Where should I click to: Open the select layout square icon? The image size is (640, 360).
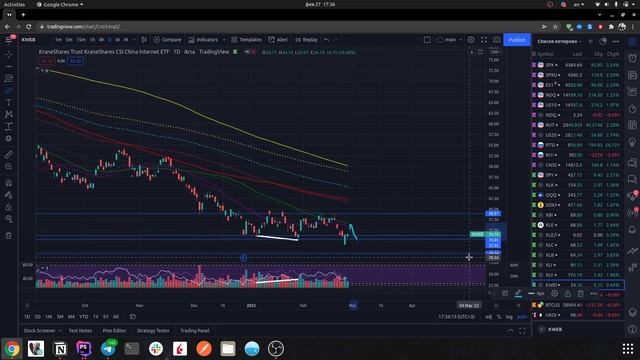(x=427, y=40)
